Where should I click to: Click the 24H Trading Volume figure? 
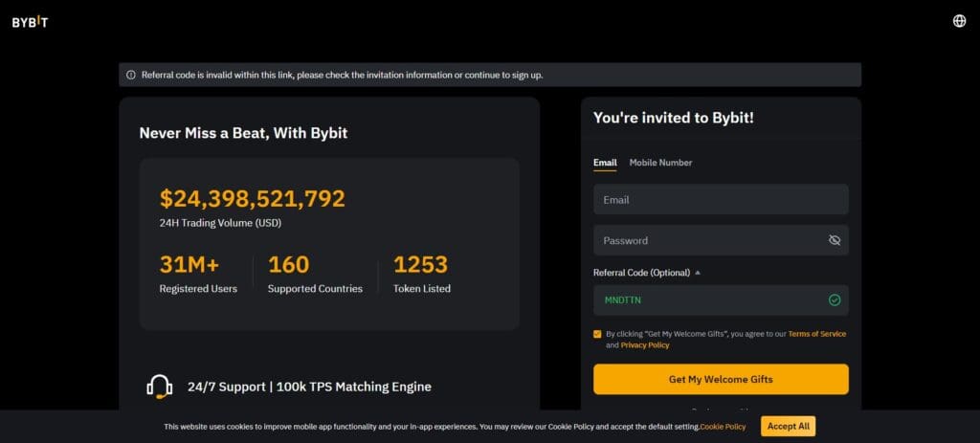[253, 199]
